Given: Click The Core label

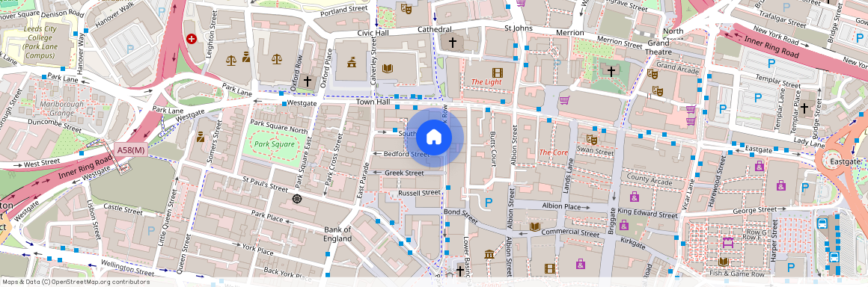Looking at the screenshot, I should click(554, 152).
